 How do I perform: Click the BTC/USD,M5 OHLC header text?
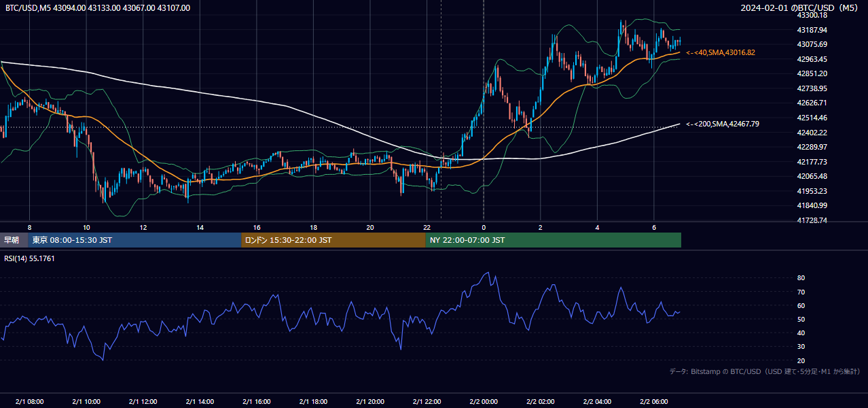coord(98,8)
